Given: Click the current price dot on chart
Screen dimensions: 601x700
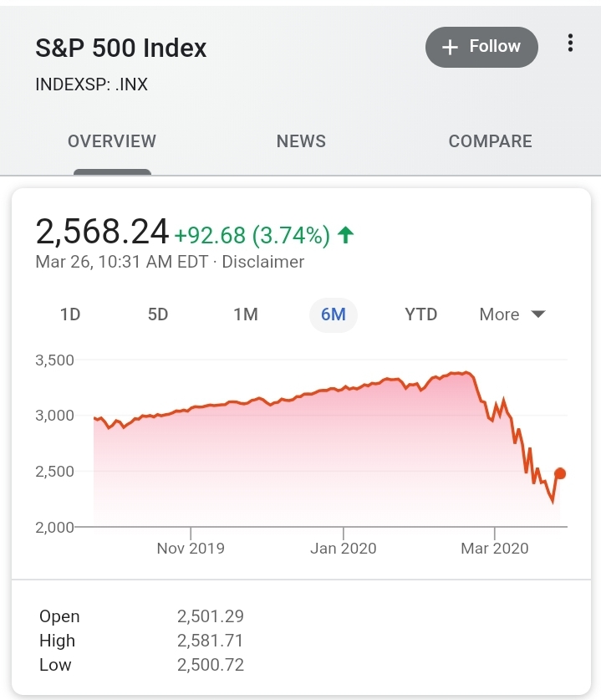Looking at the screenshot, I should (x=560, y=473).
